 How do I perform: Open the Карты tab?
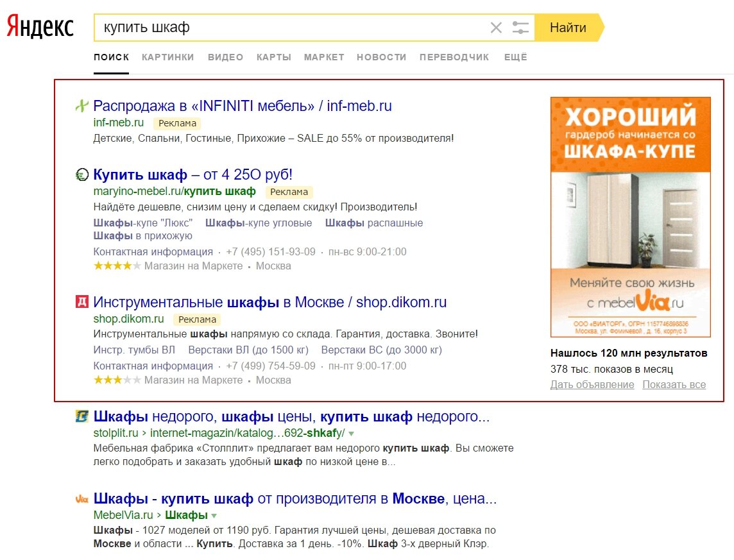(274, 57)
